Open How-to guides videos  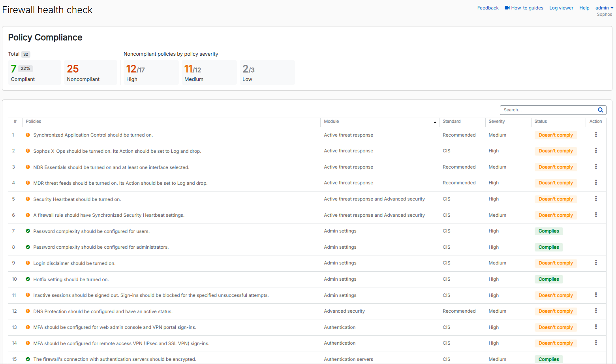(524, 8)
